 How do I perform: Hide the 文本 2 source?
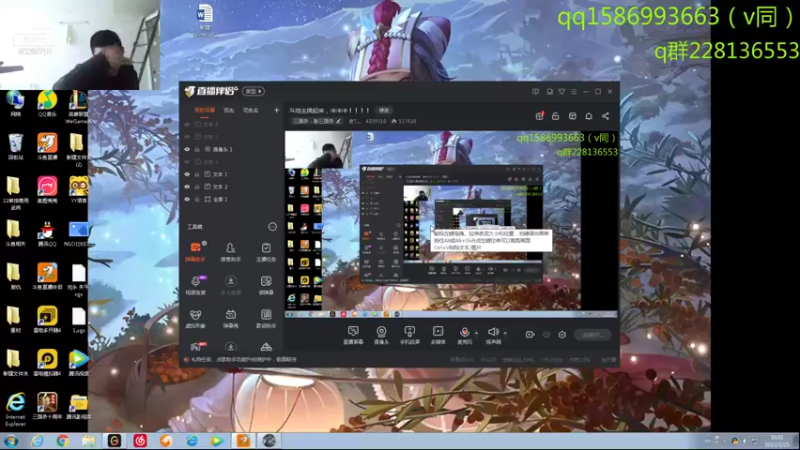(x=187, y=187)
